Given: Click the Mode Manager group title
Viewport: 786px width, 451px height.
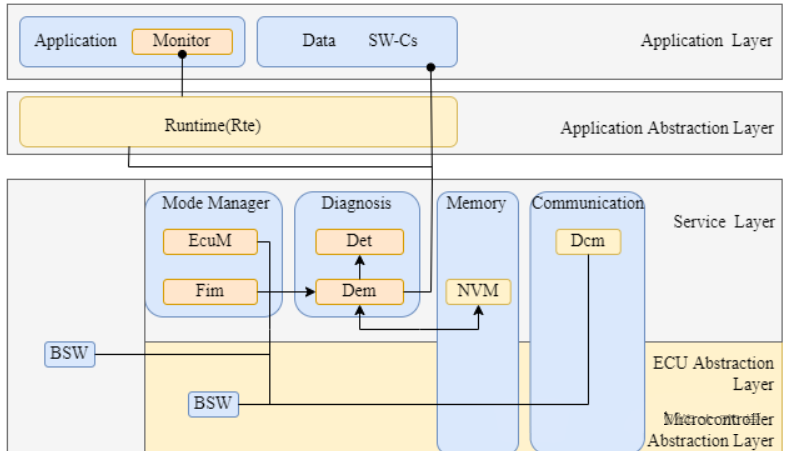Looking at the screenshot, I should 215,204.
